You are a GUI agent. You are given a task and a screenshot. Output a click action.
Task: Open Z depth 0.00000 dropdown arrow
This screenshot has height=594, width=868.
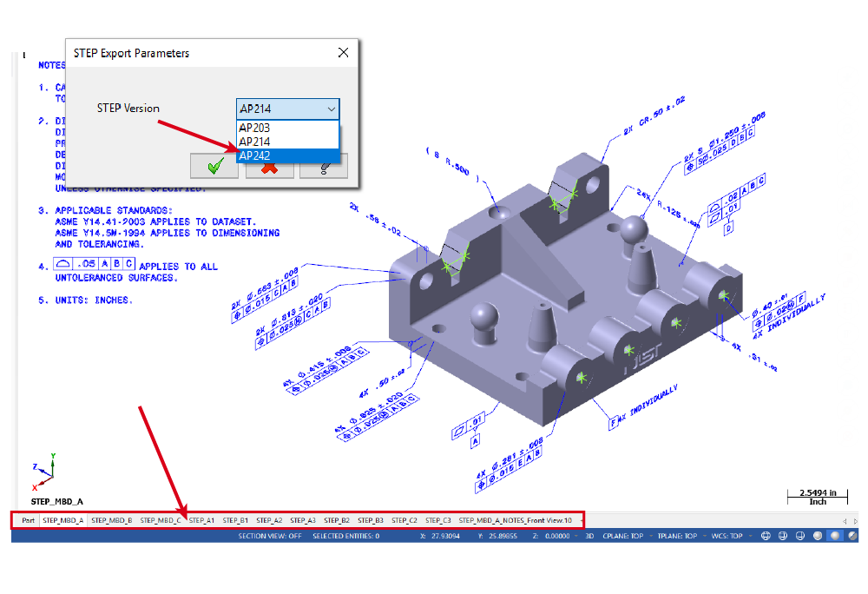(576, 536)
